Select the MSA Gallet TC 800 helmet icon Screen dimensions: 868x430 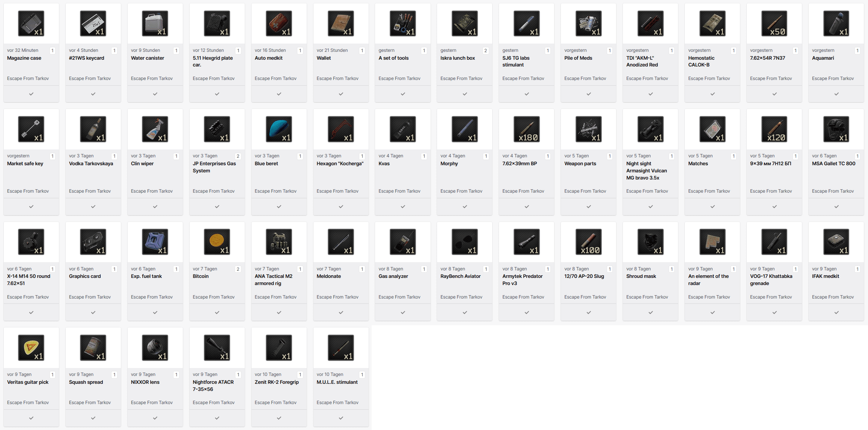(836, 129)
